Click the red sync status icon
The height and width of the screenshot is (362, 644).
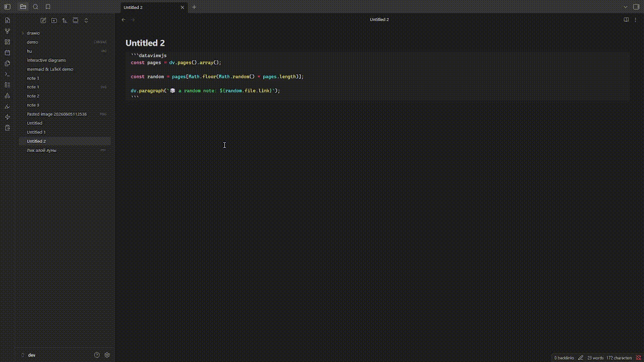638,358
